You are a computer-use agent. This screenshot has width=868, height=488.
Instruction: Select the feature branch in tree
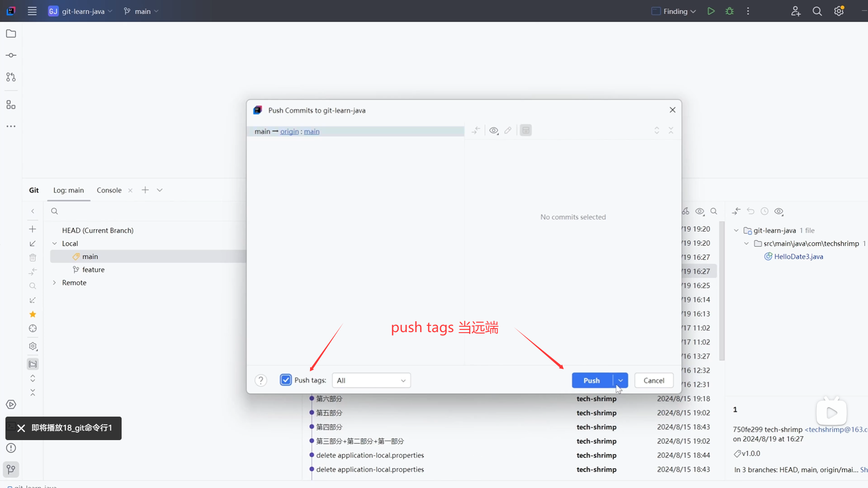[x=93, y=270]
